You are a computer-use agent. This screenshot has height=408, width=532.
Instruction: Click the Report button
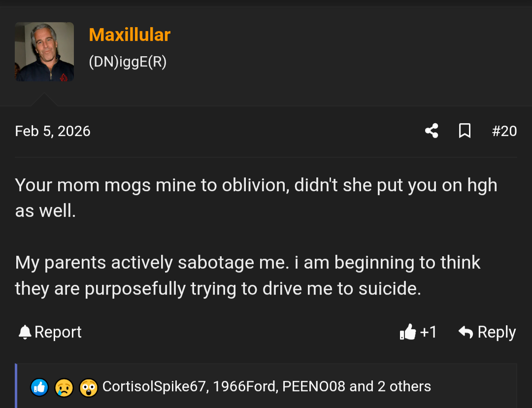[58, 332]
